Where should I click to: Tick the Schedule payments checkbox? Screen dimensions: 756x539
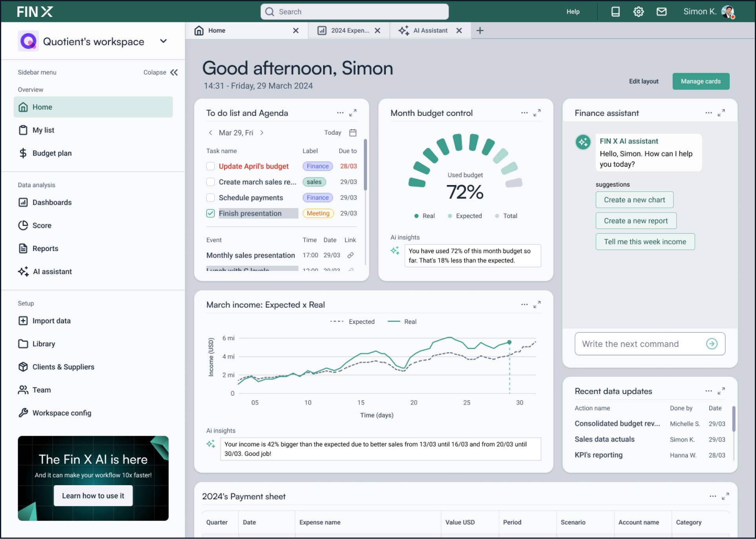point(210,198)
